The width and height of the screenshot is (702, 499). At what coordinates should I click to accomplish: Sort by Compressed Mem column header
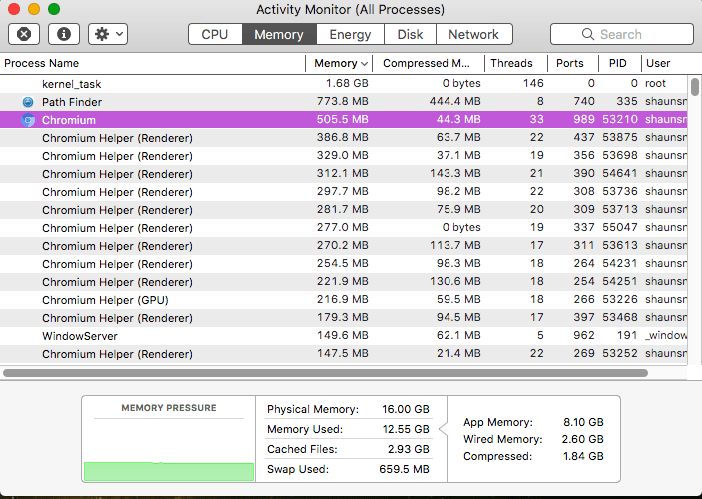click(428, 64)
